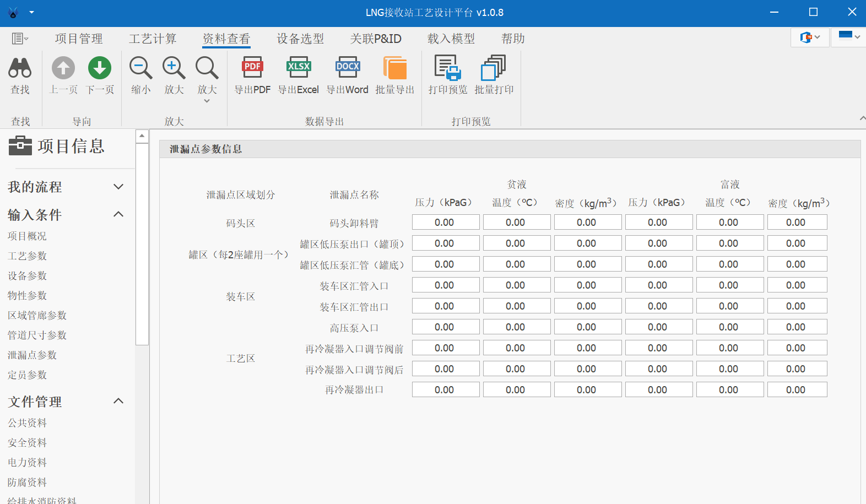Zoom in using the plus magnifier 放大
This screenshot has width=866, height=504.
(174, 68)
